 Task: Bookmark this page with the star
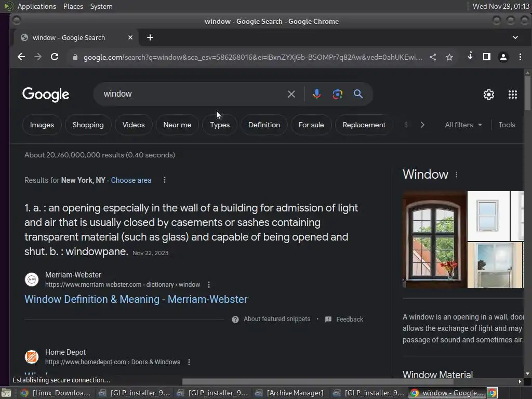(x=449, y=57)
